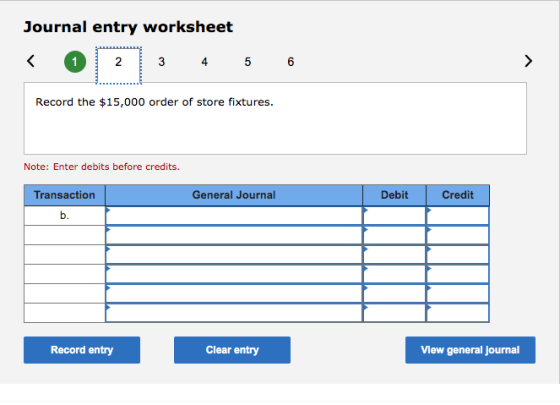Viewport: 560px width, 405px height.
Task: Click the Record entry button
Action: tap(82, 350)
